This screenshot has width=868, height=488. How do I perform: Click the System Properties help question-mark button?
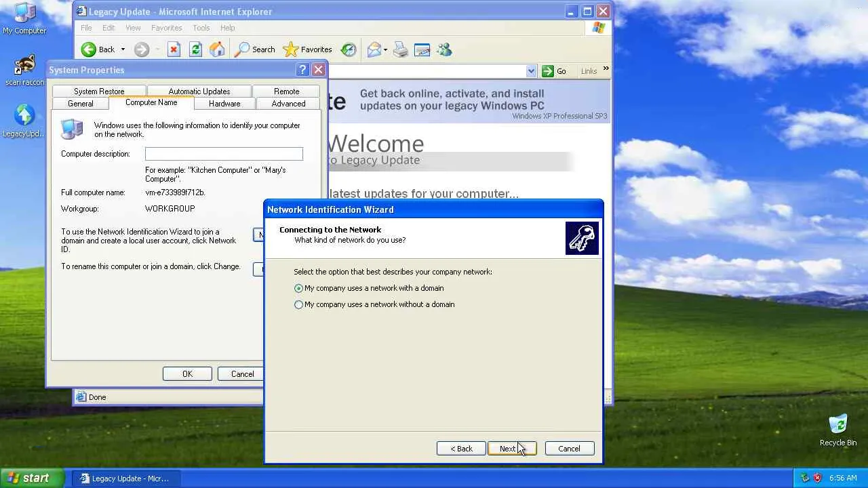303,70
